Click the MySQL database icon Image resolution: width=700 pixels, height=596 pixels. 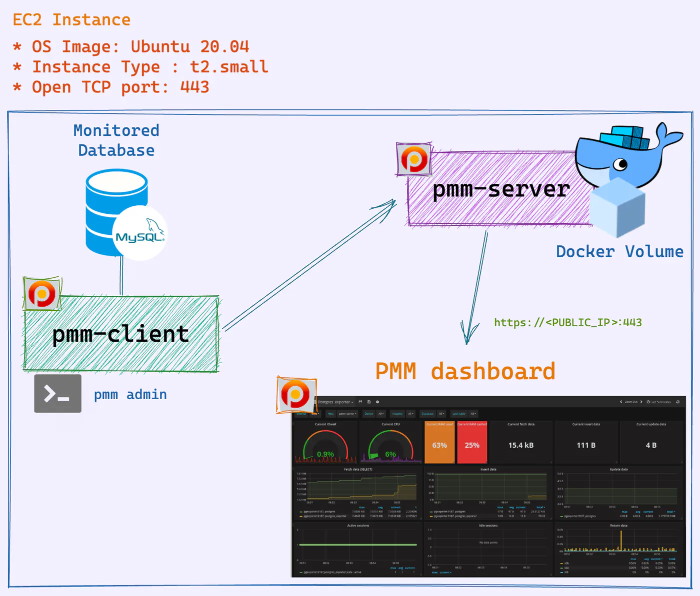pyautogui.click(x=125, y=214)
